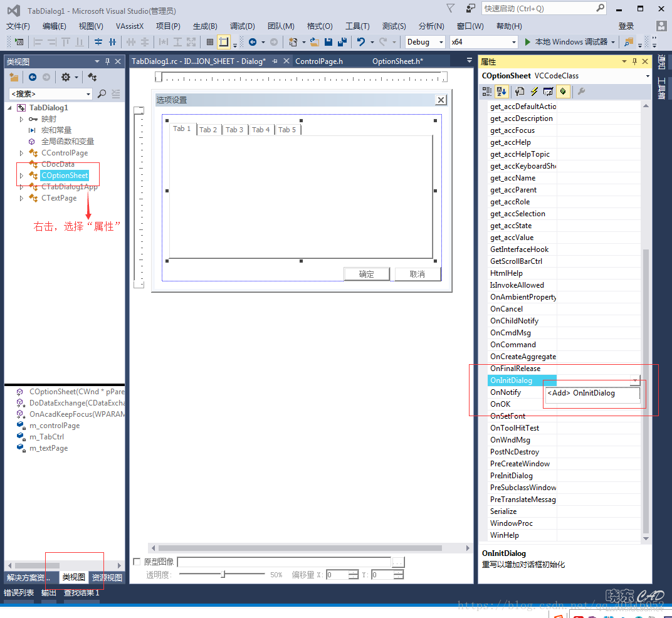Switch Properties to Categorized view icon

pyautogui.click(x=487, y=92)
